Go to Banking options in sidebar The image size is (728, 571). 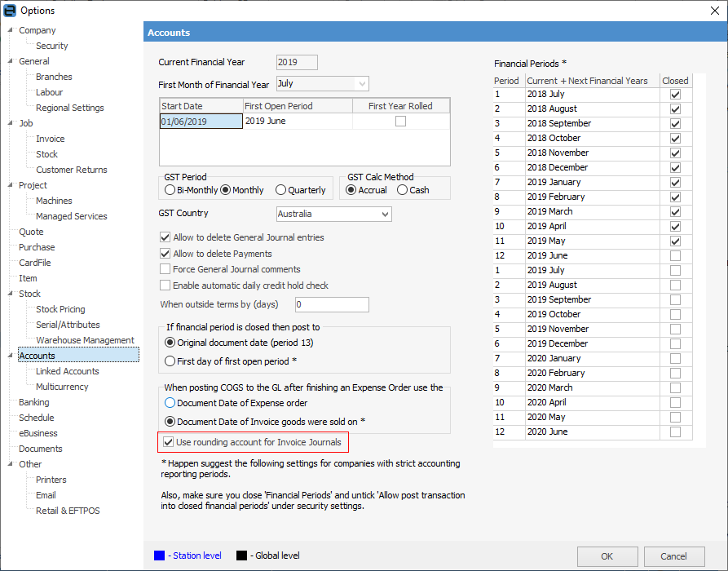coord(34,402)
